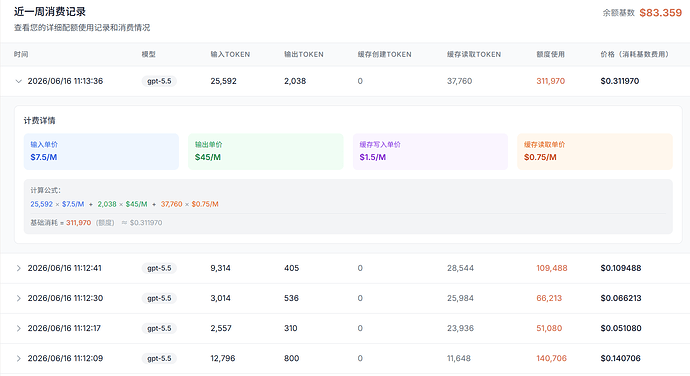Expand the 11:12:41 record chevron
The image size is (690, 376).
click(x=18, y=268)
